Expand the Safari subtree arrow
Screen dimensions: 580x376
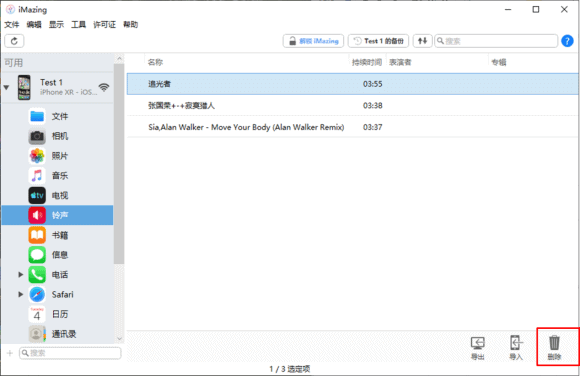point(21,294)
